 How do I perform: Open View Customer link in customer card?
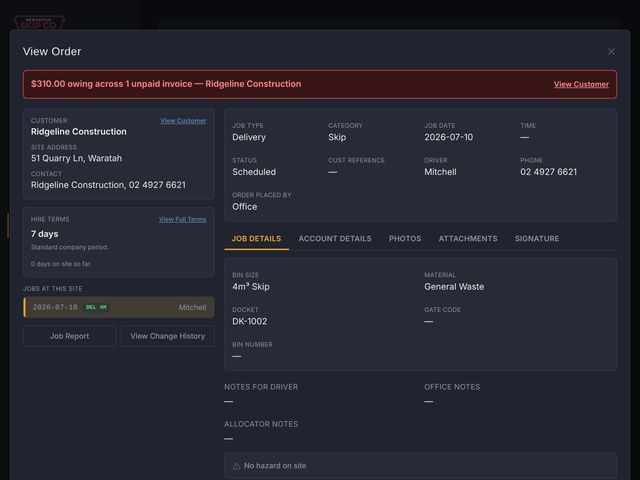[183, 121]
